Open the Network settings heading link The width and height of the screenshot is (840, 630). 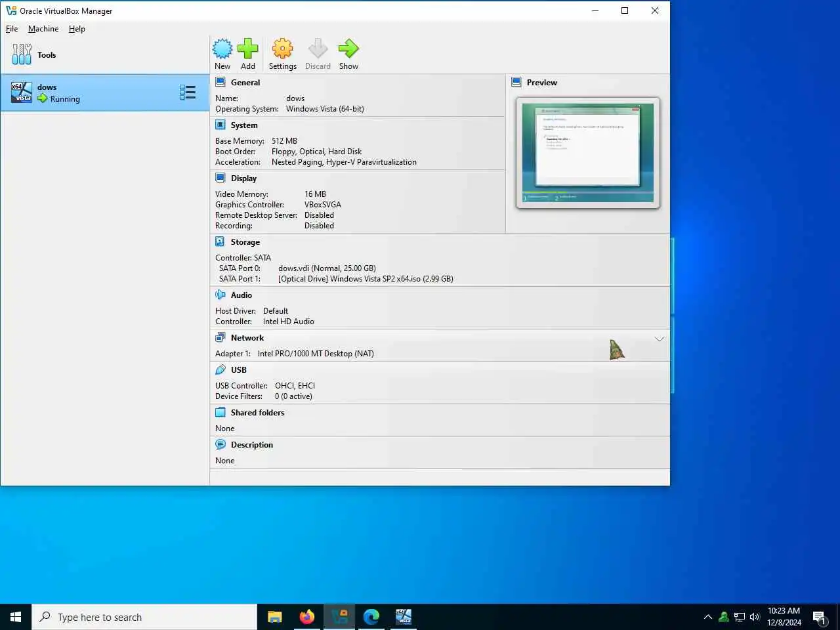pyautogui.click(x=247, y=338)
